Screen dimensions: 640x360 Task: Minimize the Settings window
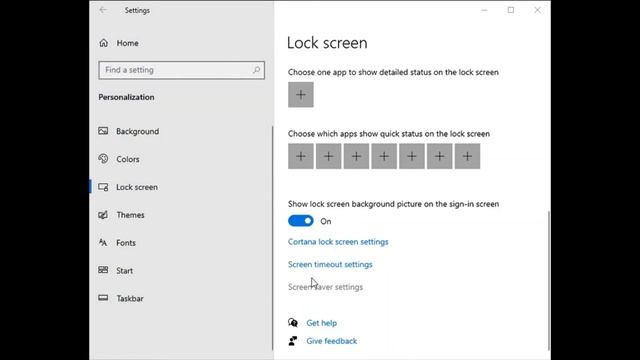point(484,10)
